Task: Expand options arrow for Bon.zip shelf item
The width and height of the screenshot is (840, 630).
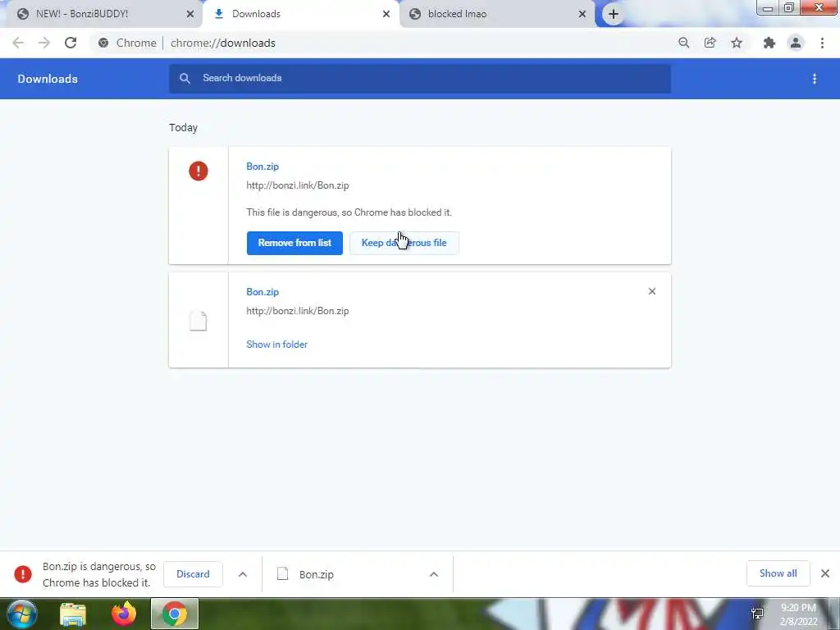Action: (x=434, y=573)
